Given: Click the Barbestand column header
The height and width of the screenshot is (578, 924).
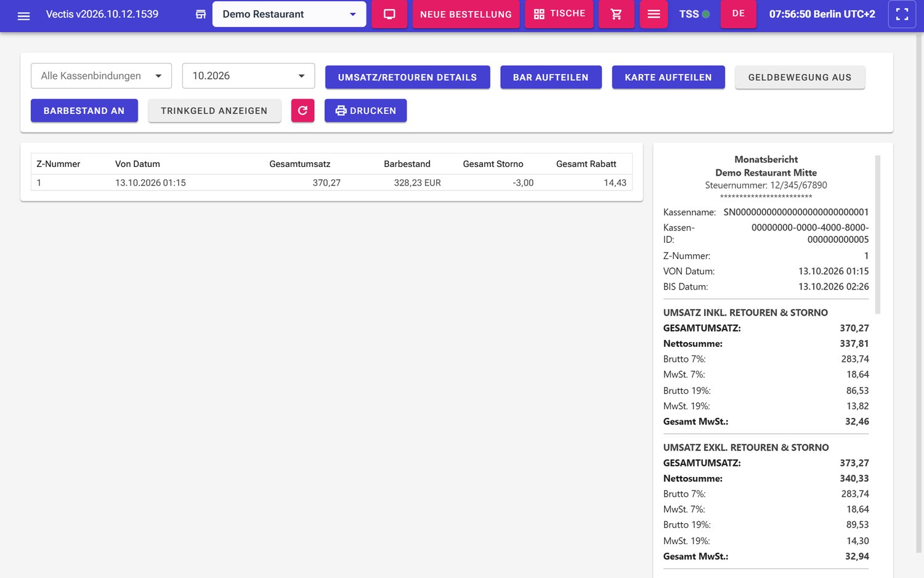Looking at the screenshot, I should click(407, 164).
